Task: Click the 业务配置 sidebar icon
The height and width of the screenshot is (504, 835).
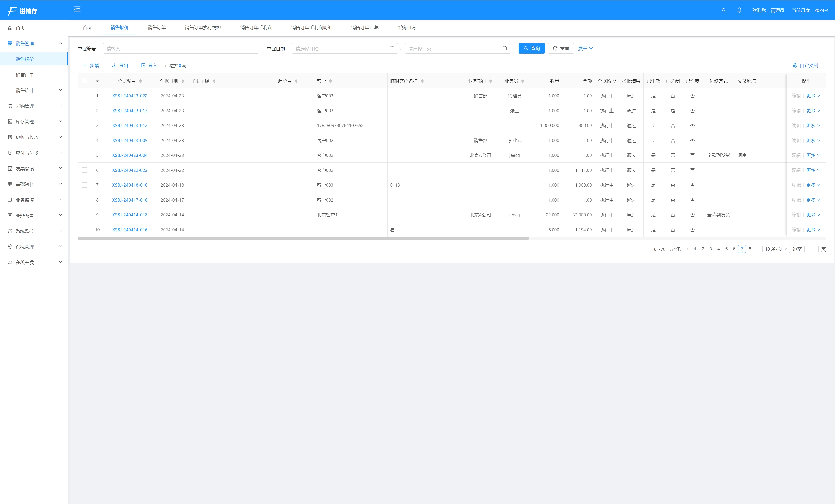Action: click(10, 215)
